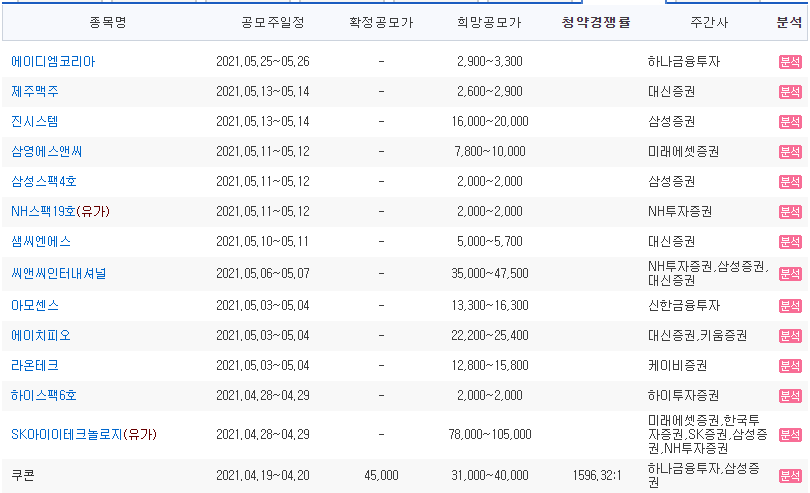Select the price range 12,800~15,800

coord(490,365)
